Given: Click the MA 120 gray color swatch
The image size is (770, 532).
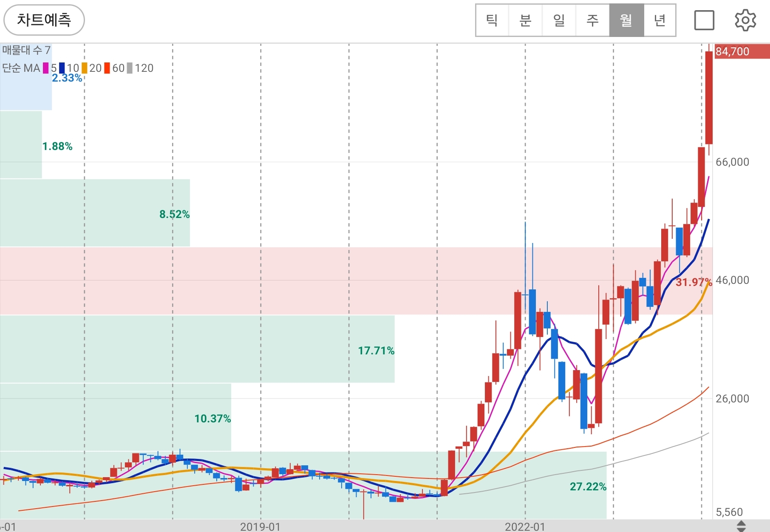Looking at the screenshot, I should 130,68.
